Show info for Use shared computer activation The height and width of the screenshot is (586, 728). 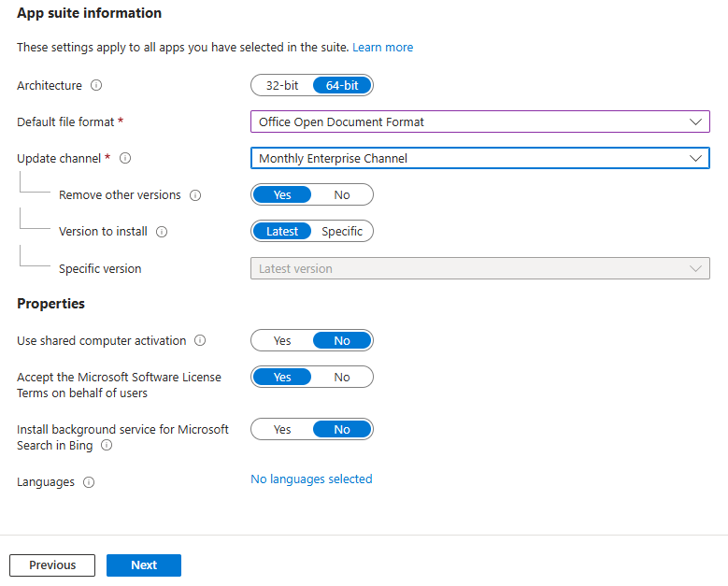point(200,340)
